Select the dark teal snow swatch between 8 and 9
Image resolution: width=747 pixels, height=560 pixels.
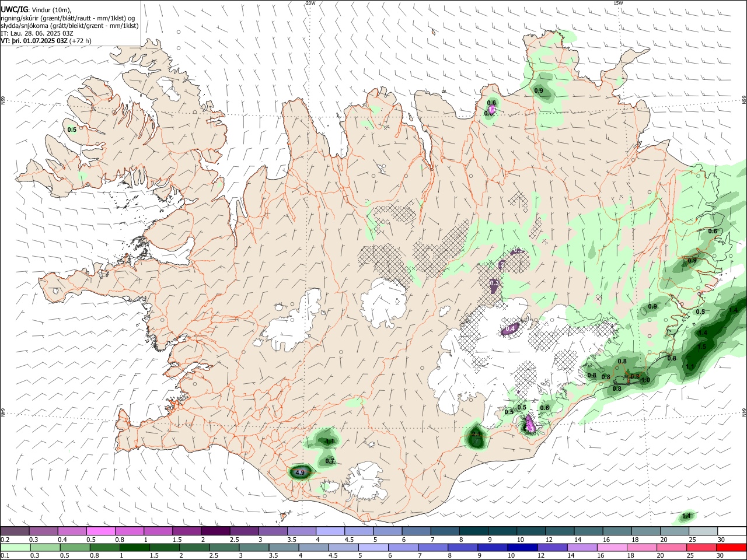click(x=473, y=531)
